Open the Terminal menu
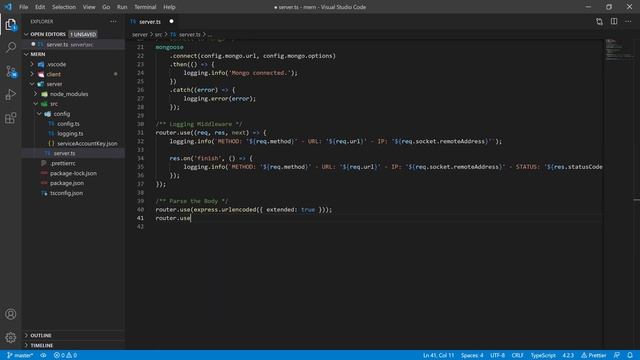 pyautogui.click(x=145, y=7)
